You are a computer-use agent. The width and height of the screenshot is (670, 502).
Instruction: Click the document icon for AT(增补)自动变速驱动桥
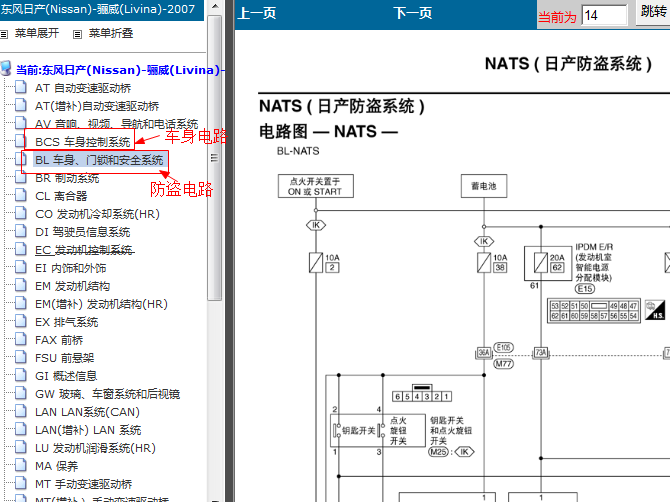tap(21, 105)
